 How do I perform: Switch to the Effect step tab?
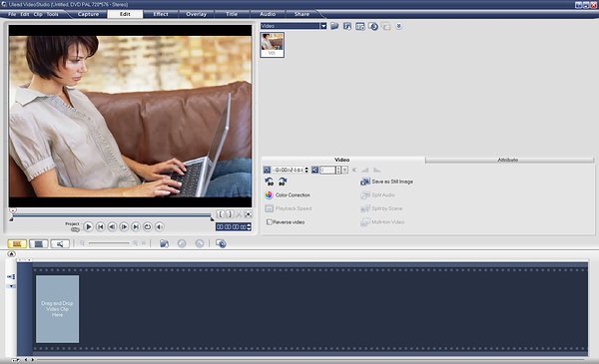(x=161, y=14)
